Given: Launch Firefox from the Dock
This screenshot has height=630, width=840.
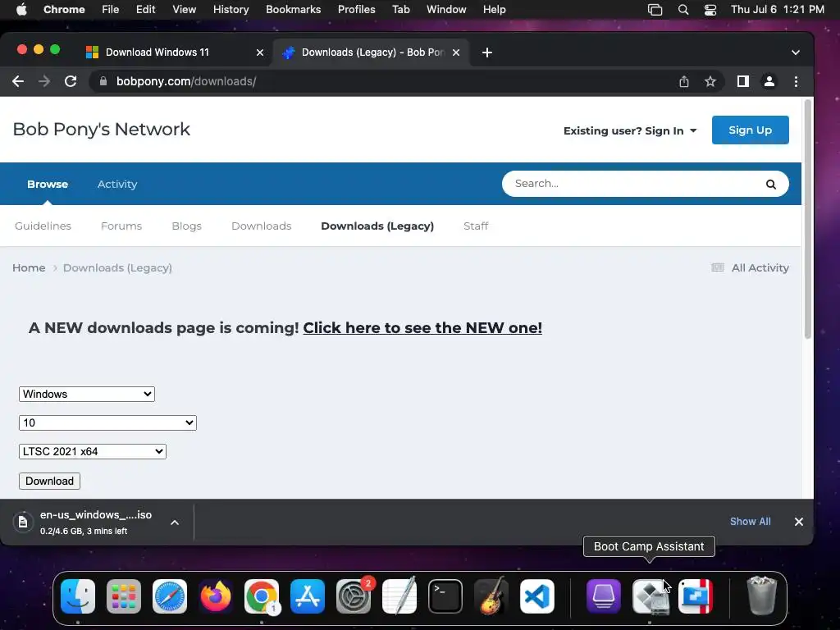Looking at the screenshot, I should (216, 596).
